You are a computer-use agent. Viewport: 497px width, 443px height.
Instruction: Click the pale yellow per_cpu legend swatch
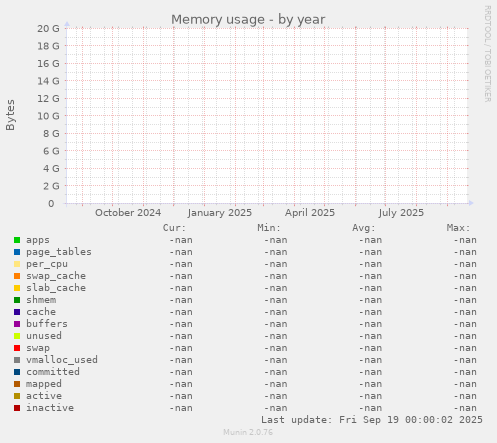pyautogui.click(x=17, y=264)
